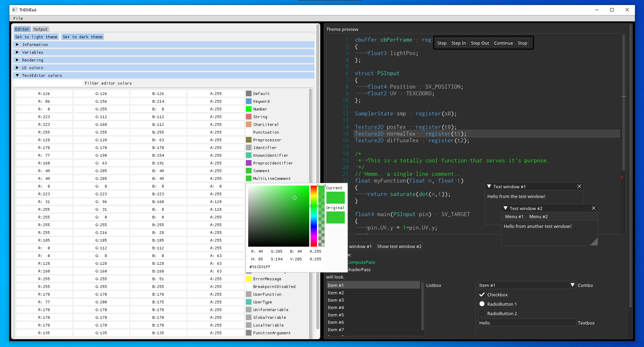The image size is (644, 347).
Task: Click the Default color swatch
Action: (249, 94)
